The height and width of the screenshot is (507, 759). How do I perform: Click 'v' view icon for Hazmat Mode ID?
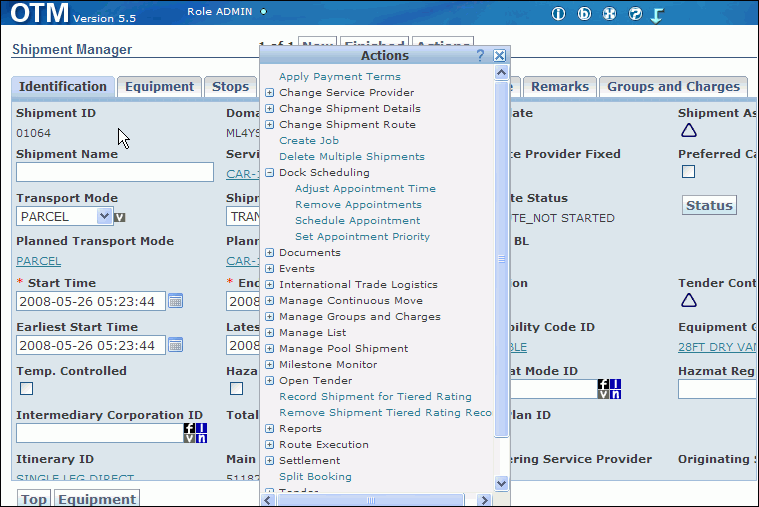(x=603, y=394)
